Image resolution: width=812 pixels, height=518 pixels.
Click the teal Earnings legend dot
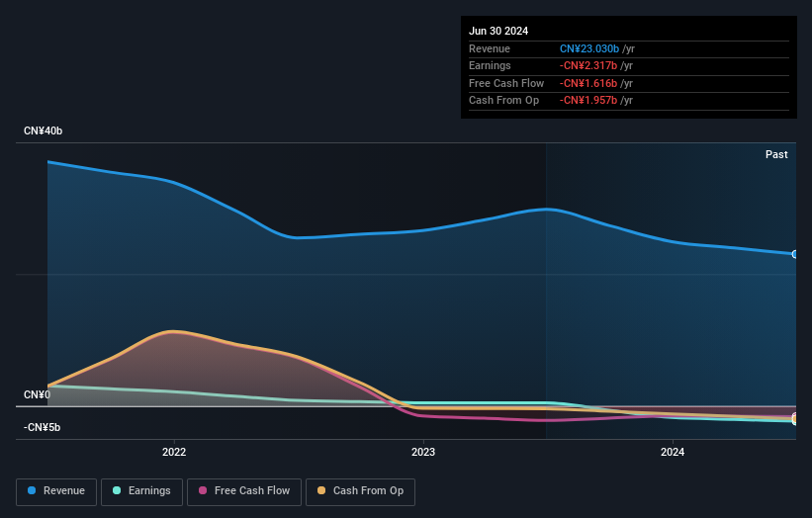[x=117, y=490]
